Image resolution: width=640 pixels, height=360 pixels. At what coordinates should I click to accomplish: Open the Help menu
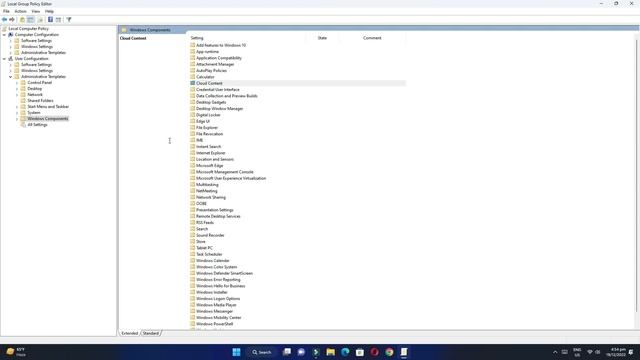coord(49,11)
